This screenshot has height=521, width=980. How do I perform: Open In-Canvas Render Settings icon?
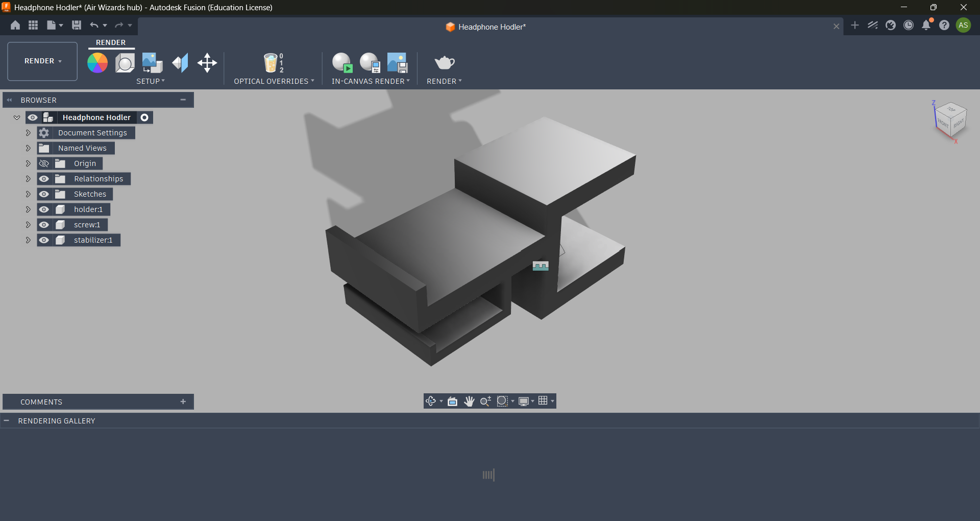[370, 63]
